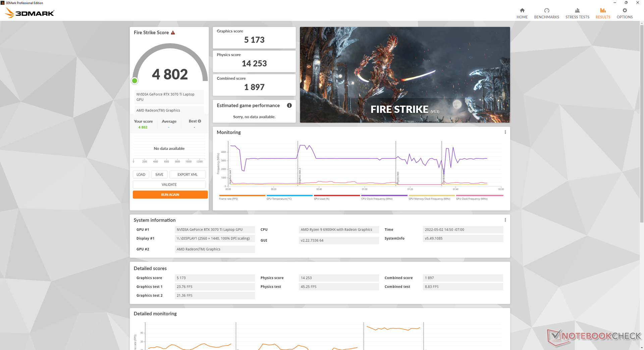Viewport: 644px width, 350px height.
Task: Click the info icon next to Best
Action: pos(200,121)
